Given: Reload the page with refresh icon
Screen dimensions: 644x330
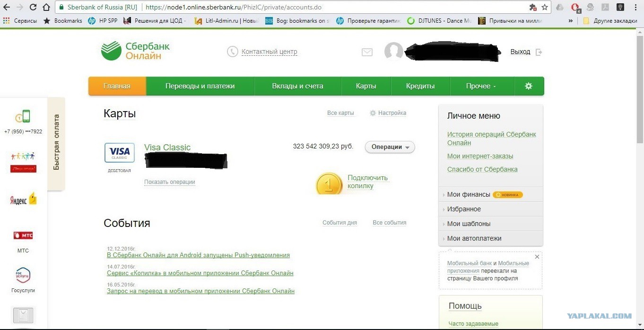Looking at the screenshot, I should click(x=33, y=7).
